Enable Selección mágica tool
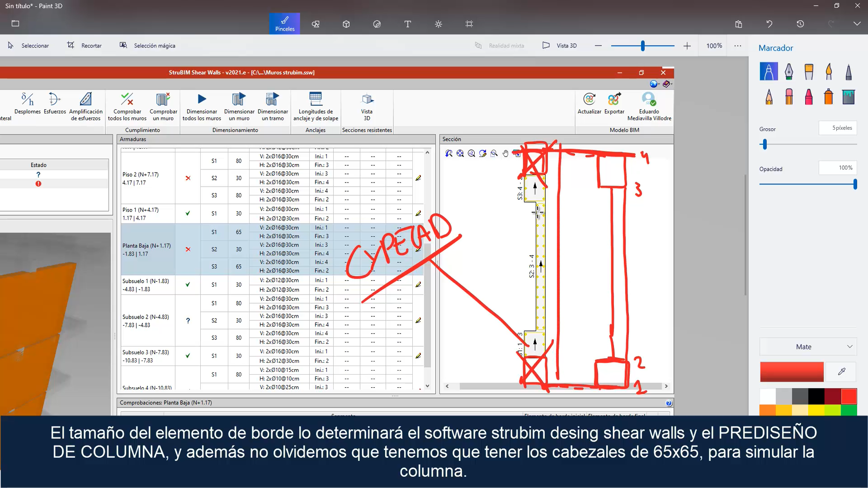 147,46
